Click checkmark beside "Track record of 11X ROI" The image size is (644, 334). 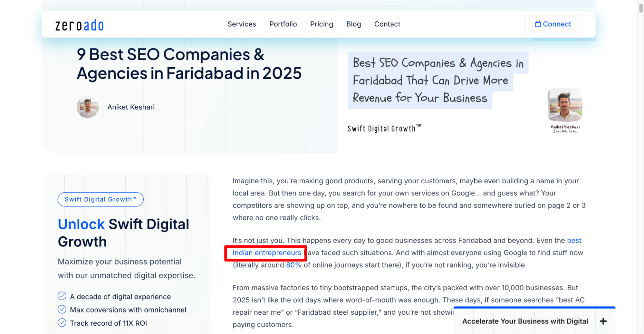pos(62,322)
